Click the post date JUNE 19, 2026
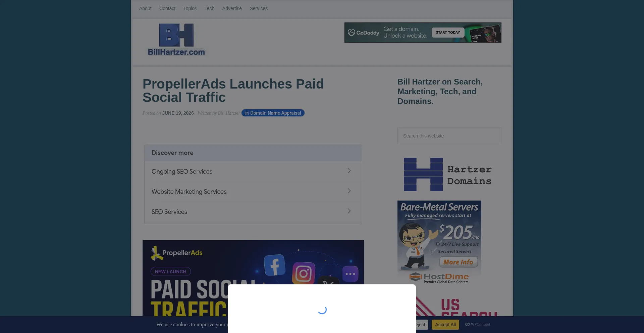 178,113
